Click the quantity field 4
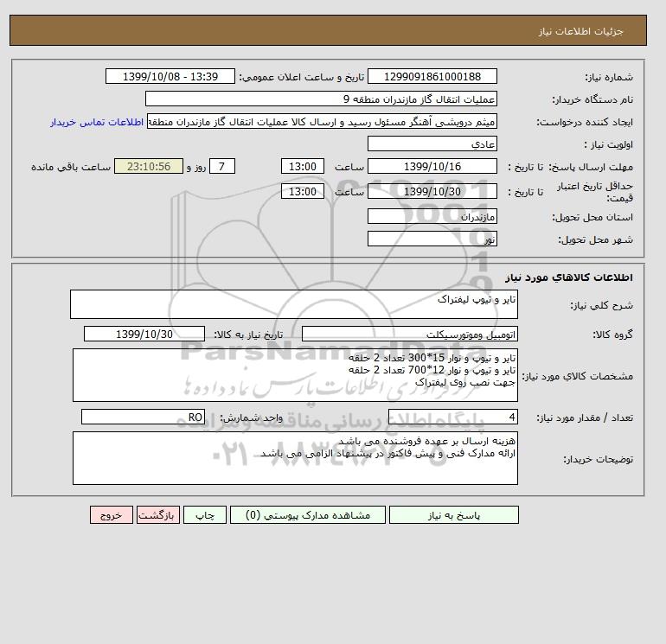The height and width of the screenshot is (644, 666). 452,417
